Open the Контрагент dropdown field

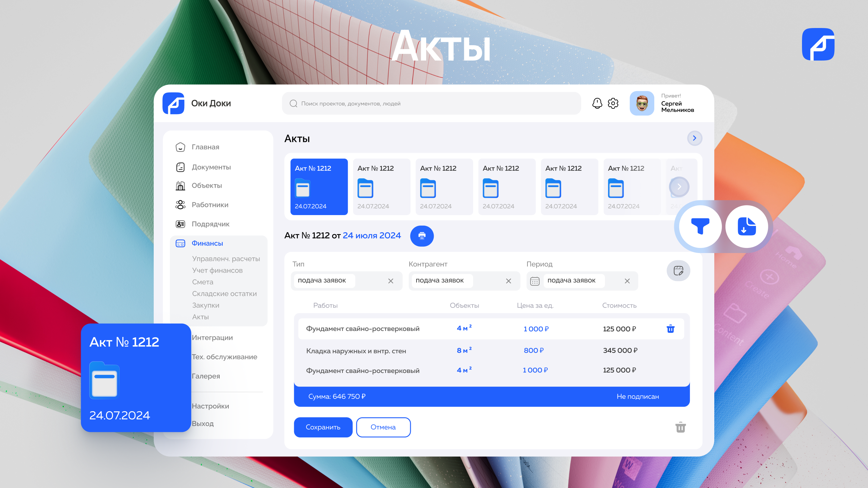464,281
